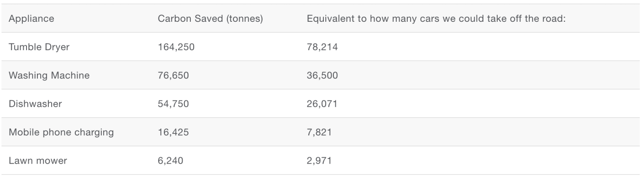This screenshot has height=185, width=644.
Task: Click the Mobile phone charging label
Action: tap(61, 132)
